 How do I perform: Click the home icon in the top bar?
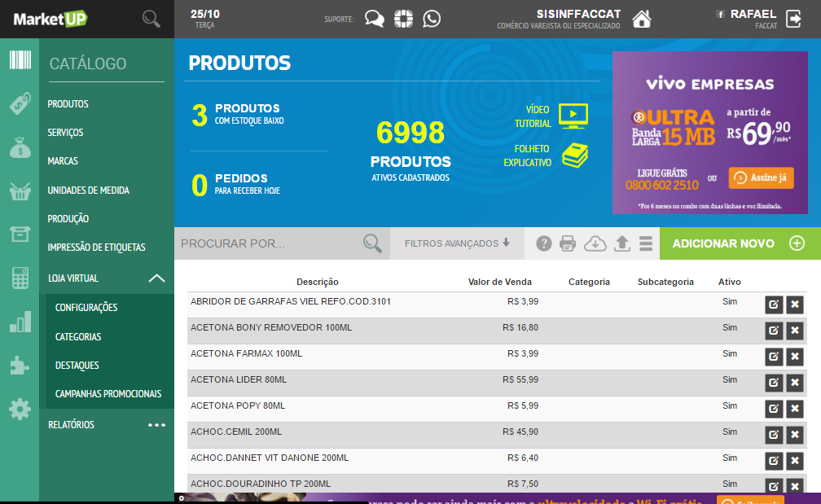(642, 18)
